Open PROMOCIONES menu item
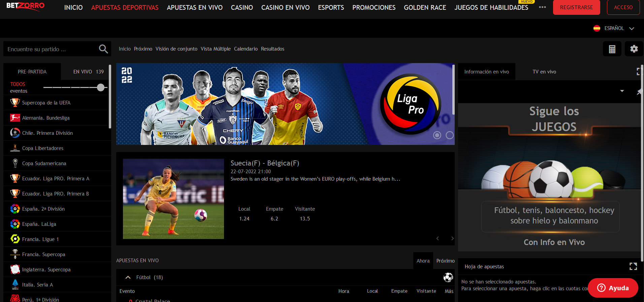 click(374, 7)
